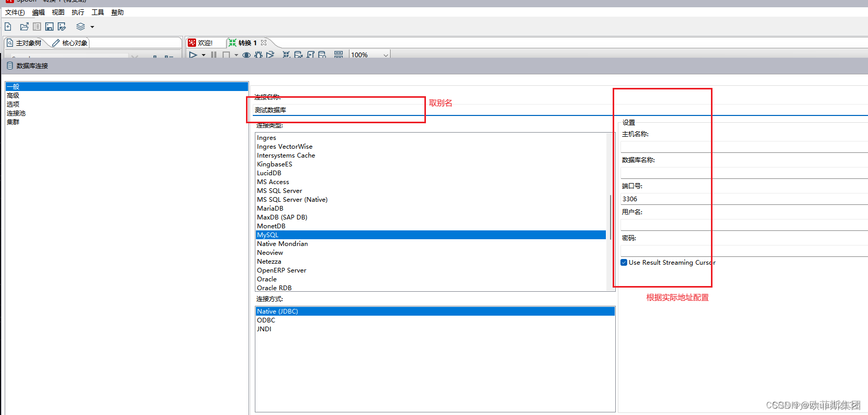This screenshot has height=415, width=868.
Task: Close the 转换 1 tab
Action: (x=264, y=43)
